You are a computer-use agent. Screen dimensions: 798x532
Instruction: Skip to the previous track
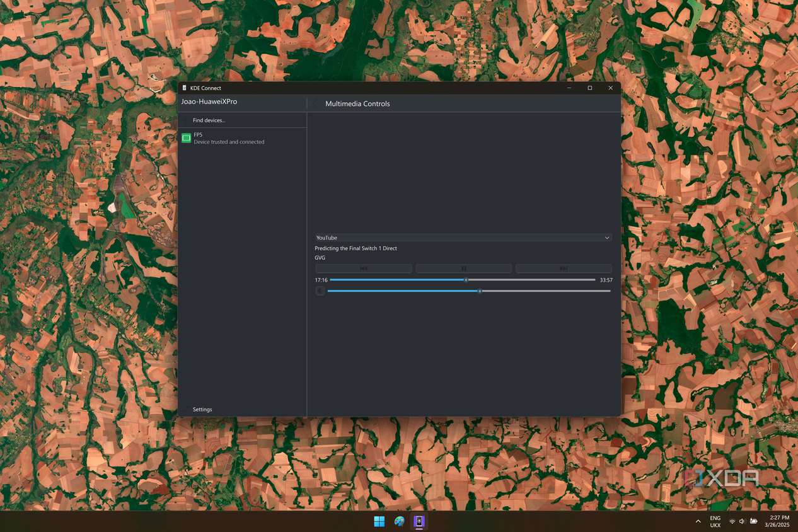coord(364,269)
